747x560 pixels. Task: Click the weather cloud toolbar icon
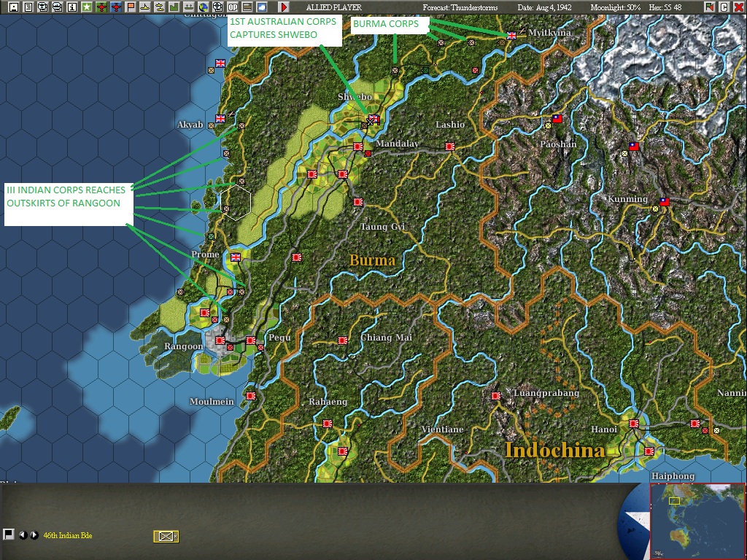[262, 7]
